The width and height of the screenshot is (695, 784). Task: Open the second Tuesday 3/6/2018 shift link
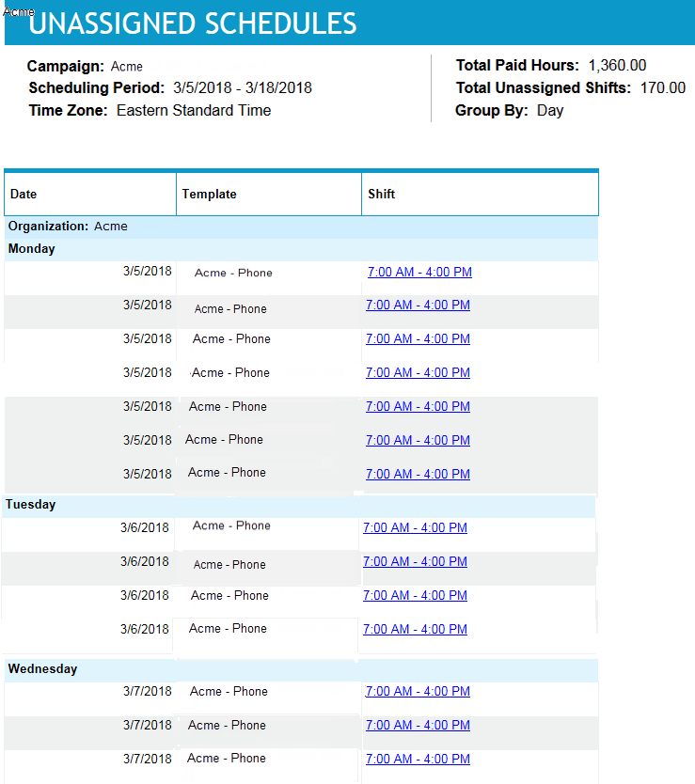pos(416,561)
